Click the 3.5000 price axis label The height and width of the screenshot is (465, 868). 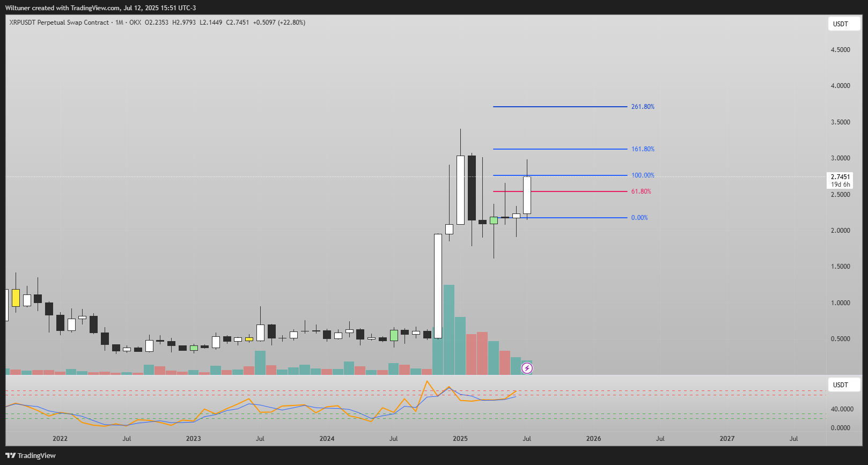pyautogui.click(x=840, y=122)
